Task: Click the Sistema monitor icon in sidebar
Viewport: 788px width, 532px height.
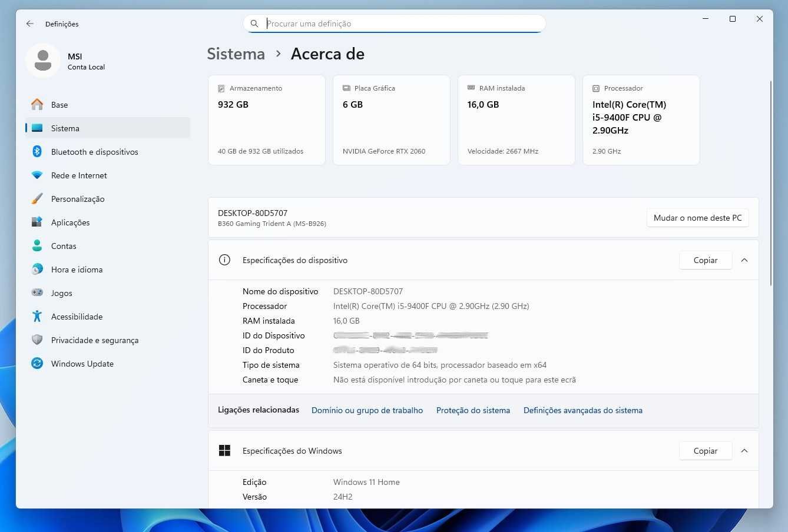Action: (37, 128)
